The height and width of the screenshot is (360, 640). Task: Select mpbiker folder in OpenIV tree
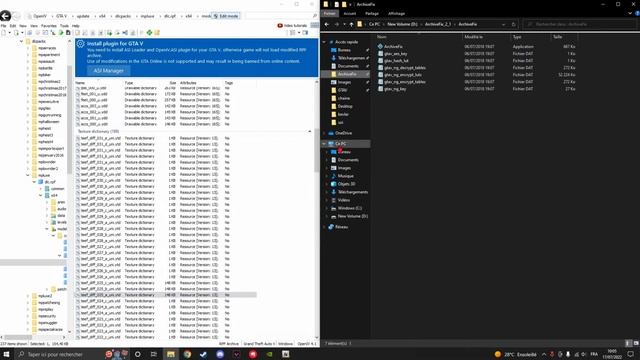44,75
